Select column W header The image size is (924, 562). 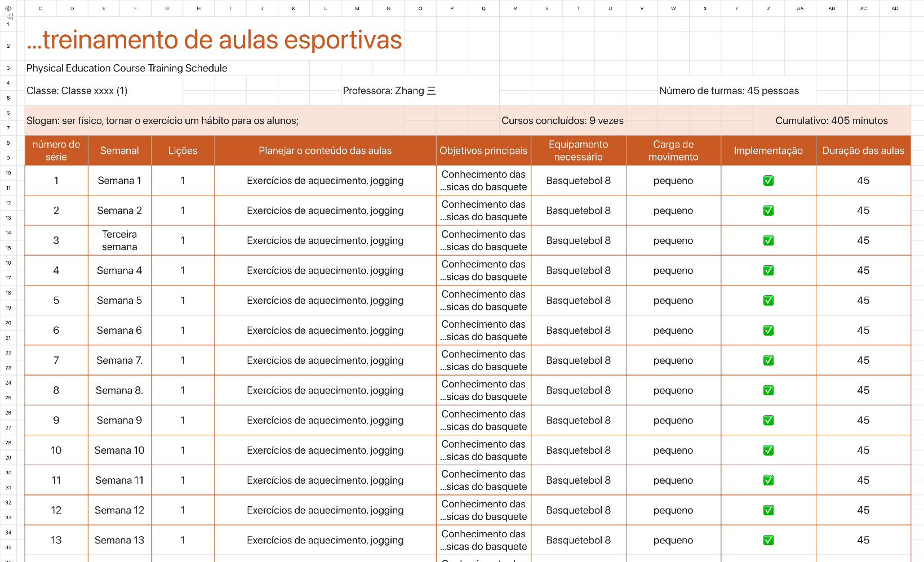click(673, 8)
